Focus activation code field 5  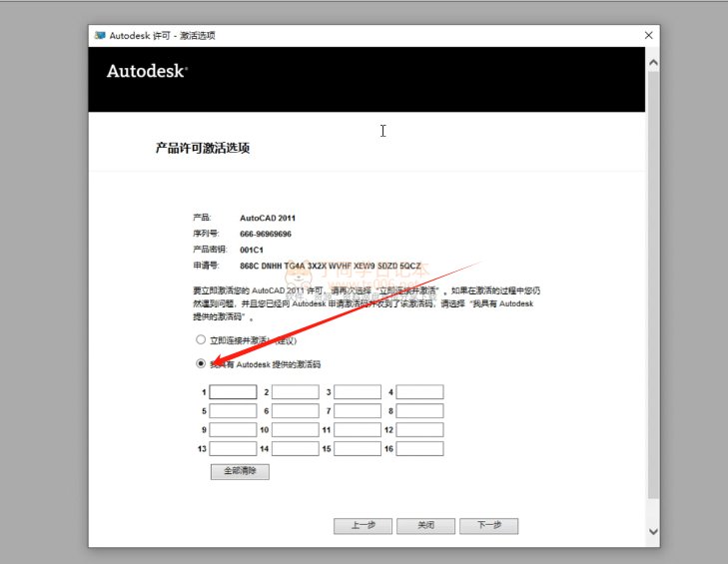coord(233,411)
